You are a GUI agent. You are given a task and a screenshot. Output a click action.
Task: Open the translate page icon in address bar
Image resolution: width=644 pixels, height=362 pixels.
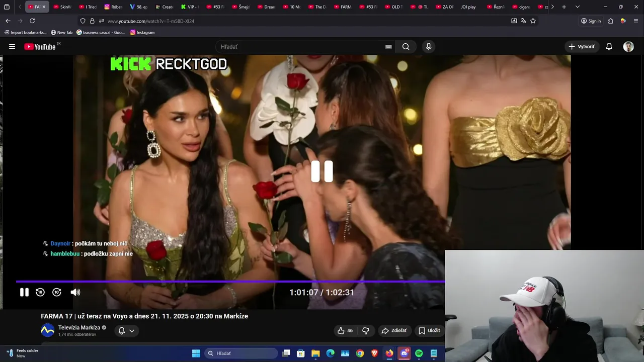coord(524,21)
